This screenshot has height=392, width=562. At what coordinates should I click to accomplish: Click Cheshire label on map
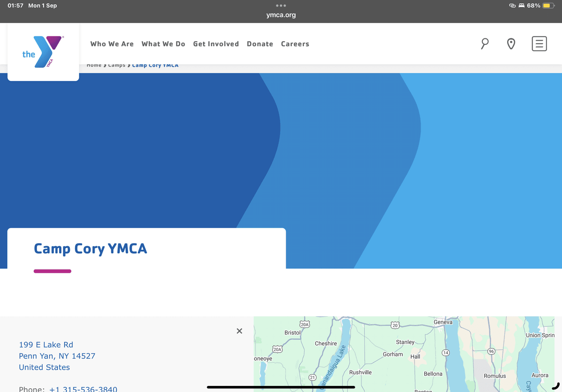pyautogui.click(x=326, y=343)
